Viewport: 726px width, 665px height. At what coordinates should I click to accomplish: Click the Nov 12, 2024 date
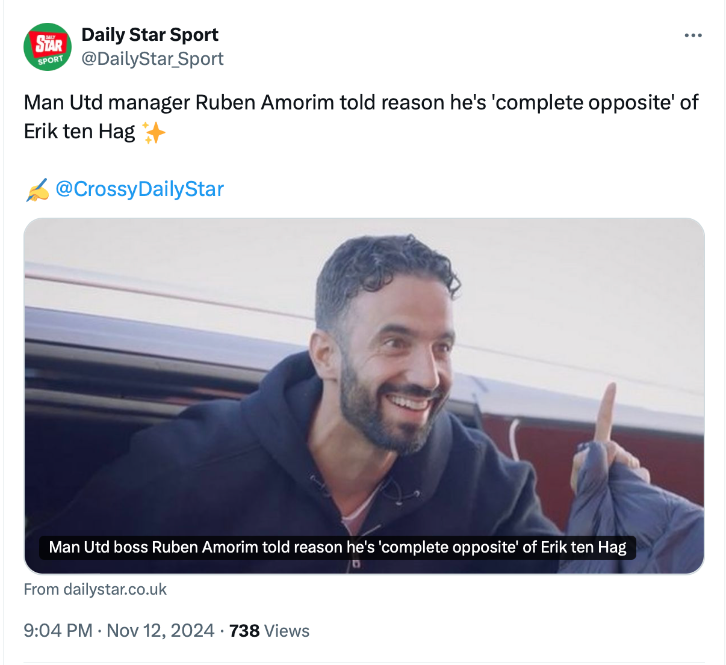point(160,631)
